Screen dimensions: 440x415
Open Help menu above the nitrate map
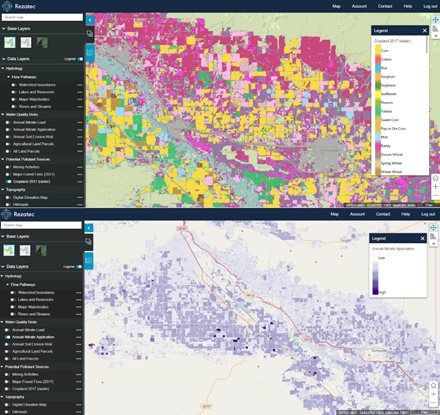pos(405,214)
